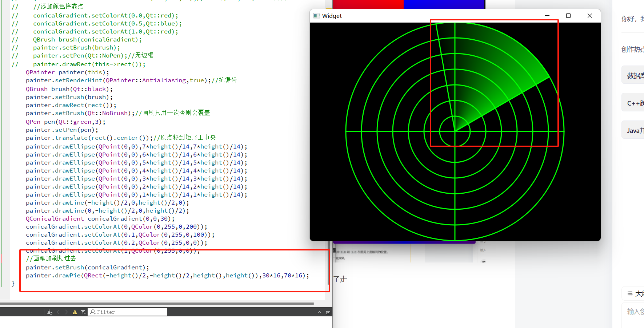Image resolution: width=644 pixels, height=328 pixels.
Task: Click the "创作热点" heading on the right panel
Action: (x=633, y=50)
